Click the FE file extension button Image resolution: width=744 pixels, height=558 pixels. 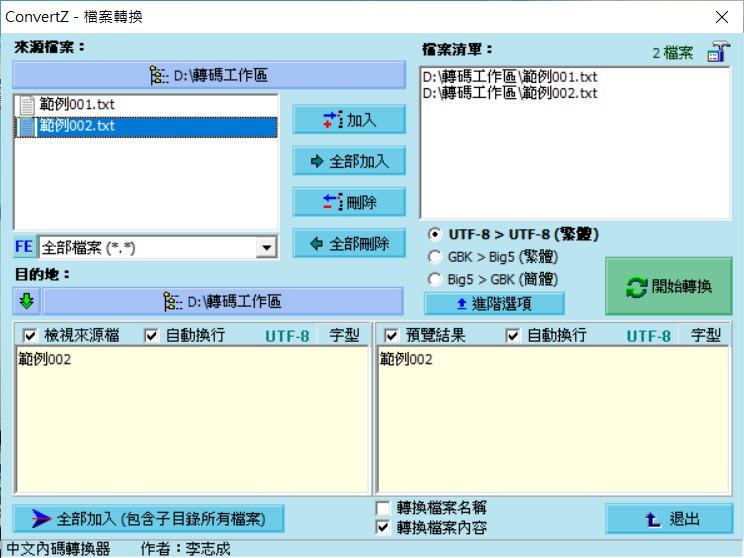tap(24, 247)
